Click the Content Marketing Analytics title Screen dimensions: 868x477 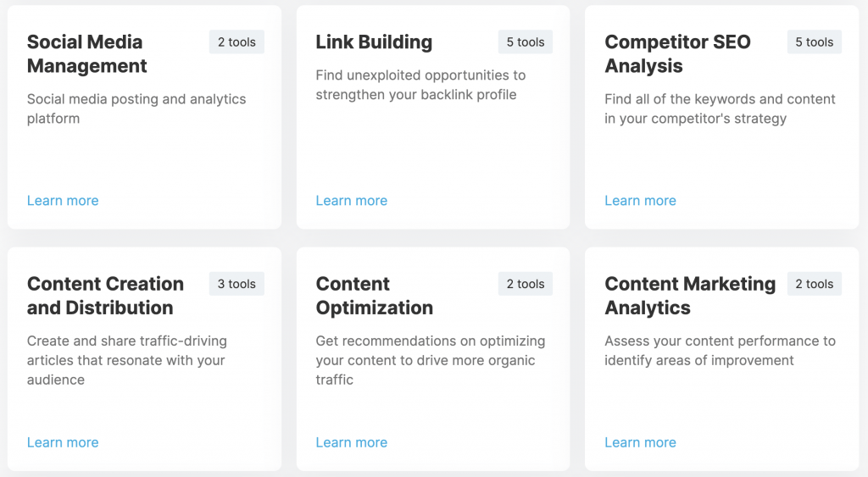click(x=690, y=296)
